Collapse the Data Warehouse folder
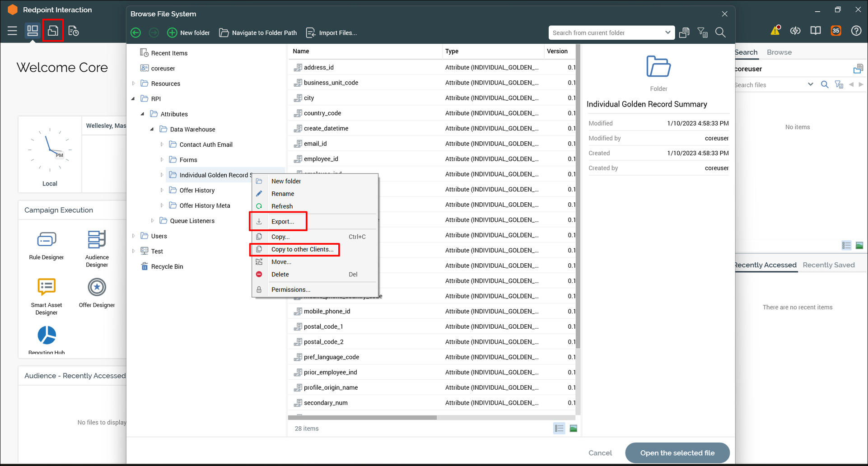Screen dimensions: 868x466 pyautogui.click(x=152, y=130)
